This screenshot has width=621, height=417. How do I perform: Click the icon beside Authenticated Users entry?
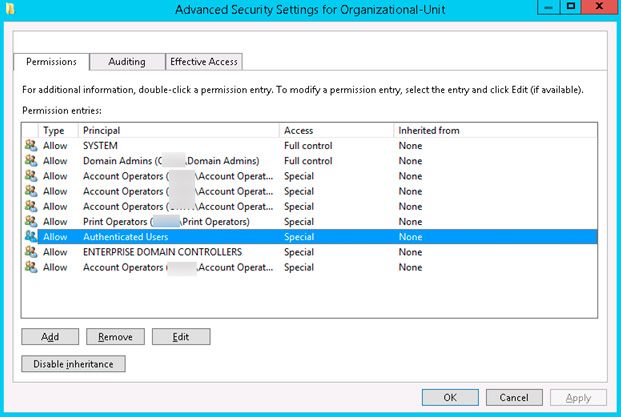coord(30,237)
